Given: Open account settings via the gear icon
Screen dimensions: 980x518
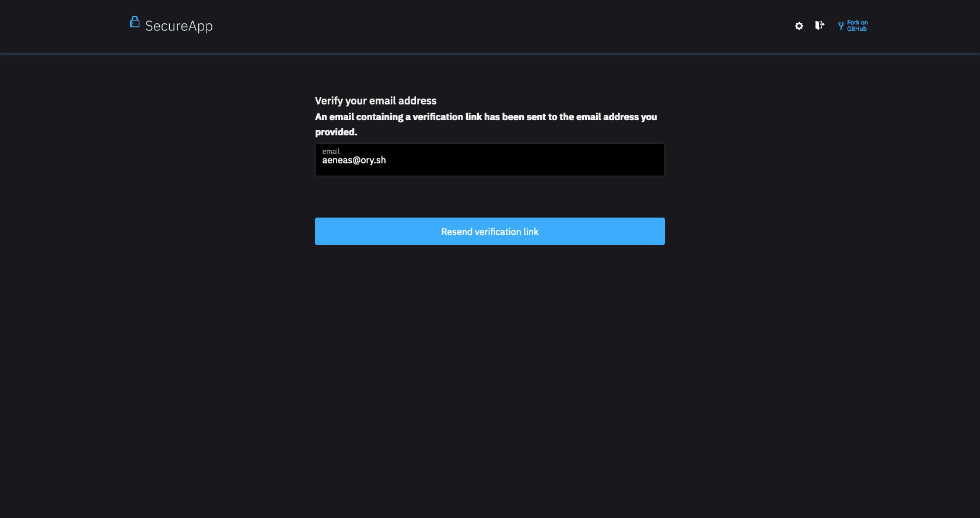Looking at the screenshot, I should coord(799,26).
